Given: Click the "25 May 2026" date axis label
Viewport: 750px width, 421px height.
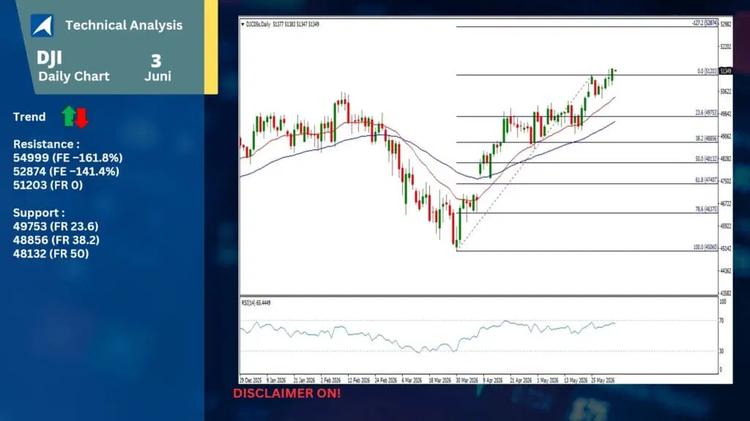Looking at the screenshot, I should 603,380.
